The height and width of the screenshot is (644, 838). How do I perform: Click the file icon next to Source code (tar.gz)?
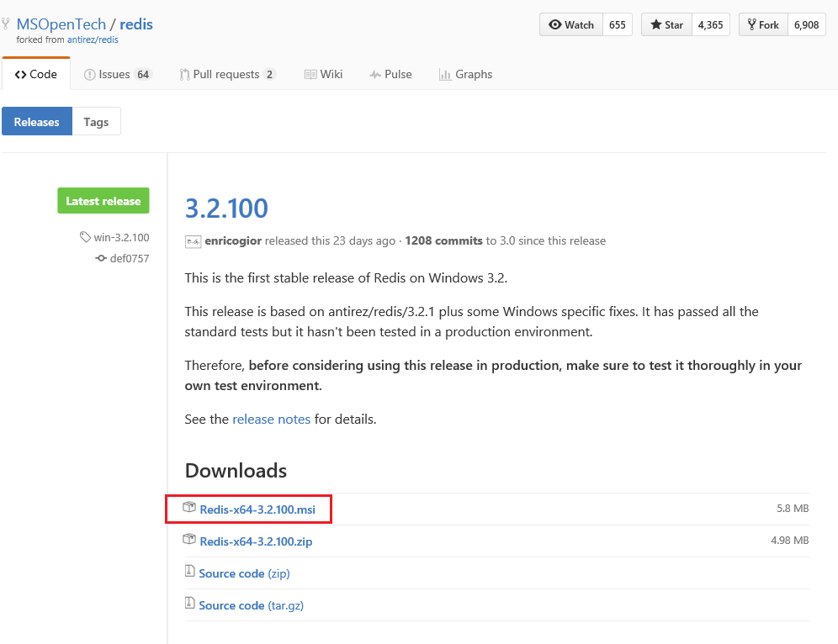(x=189, y=603)
